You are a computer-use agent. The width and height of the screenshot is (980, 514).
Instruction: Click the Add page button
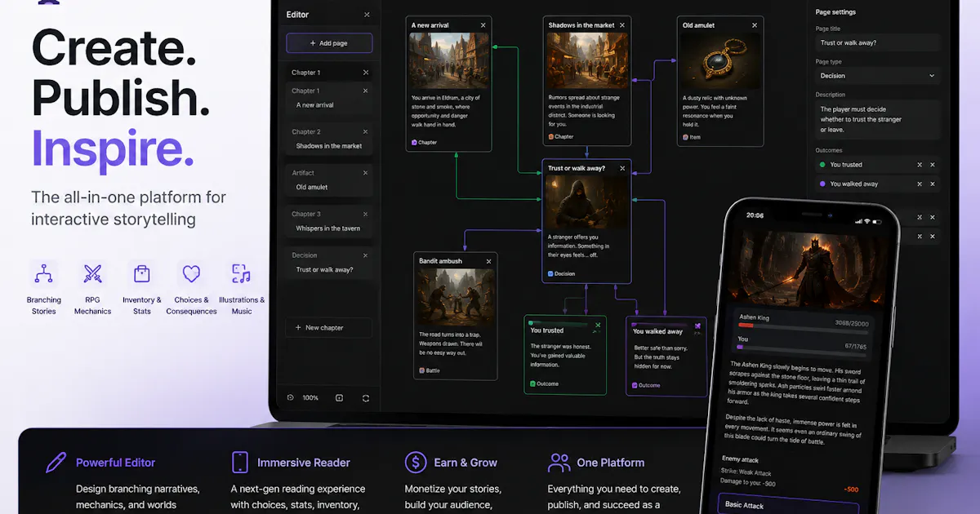329,43
